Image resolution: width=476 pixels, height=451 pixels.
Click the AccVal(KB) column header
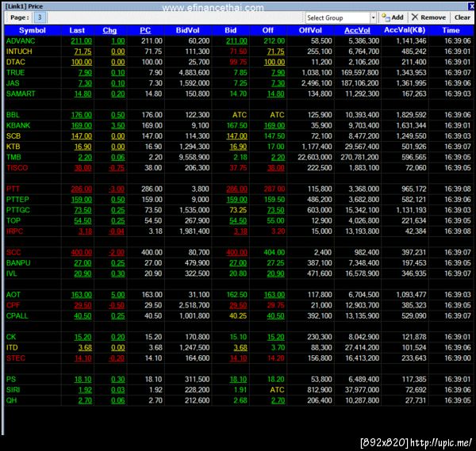405,30
